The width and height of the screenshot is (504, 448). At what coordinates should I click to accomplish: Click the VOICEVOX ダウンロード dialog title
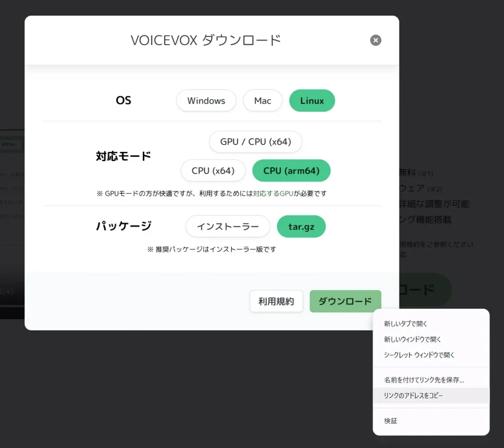(x=206, y=40)
